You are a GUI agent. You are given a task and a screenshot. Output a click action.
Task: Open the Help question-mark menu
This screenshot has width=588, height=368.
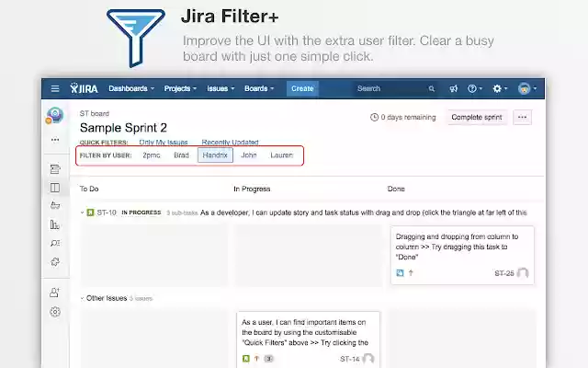coord(475,88)
